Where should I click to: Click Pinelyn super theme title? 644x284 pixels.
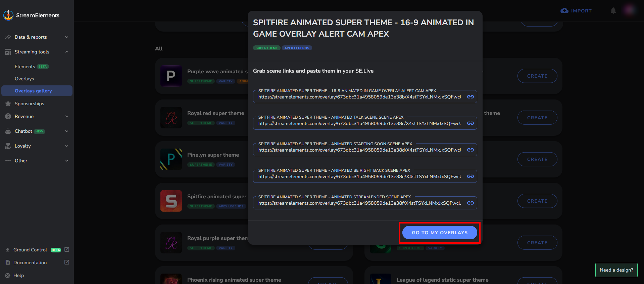pos(213,155)
